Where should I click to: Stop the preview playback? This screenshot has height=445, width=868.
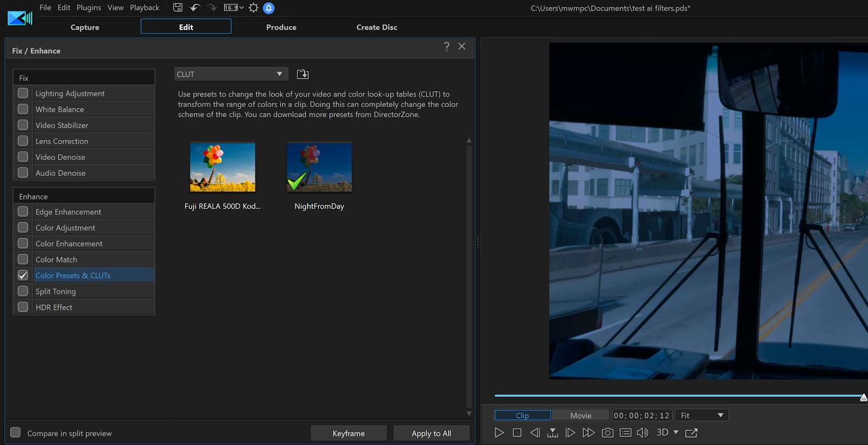pos(517,433)
